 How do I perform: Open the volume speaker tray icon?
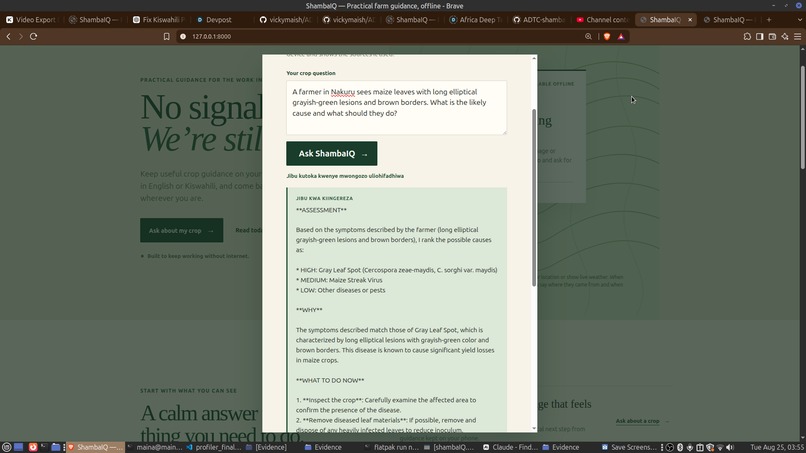click(730, 447)
